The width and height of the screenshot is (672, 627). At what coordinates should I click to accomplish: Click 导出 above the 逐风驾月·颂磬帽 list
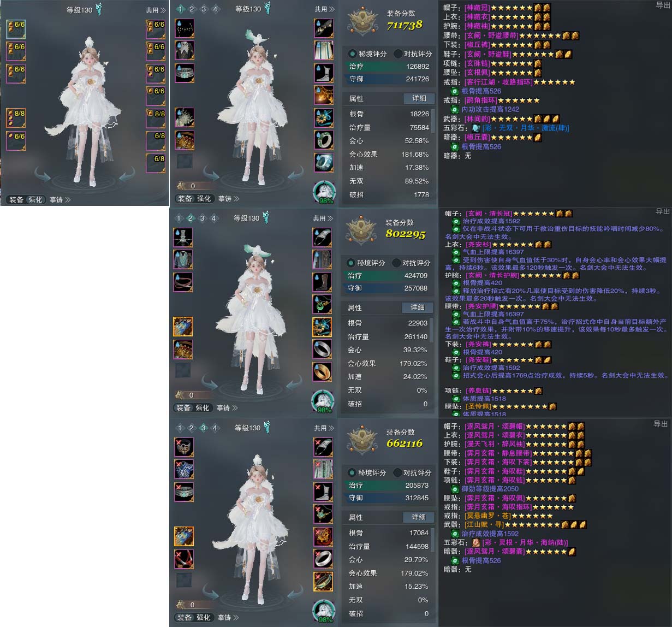pyautogui.click(x=661, y=424)
